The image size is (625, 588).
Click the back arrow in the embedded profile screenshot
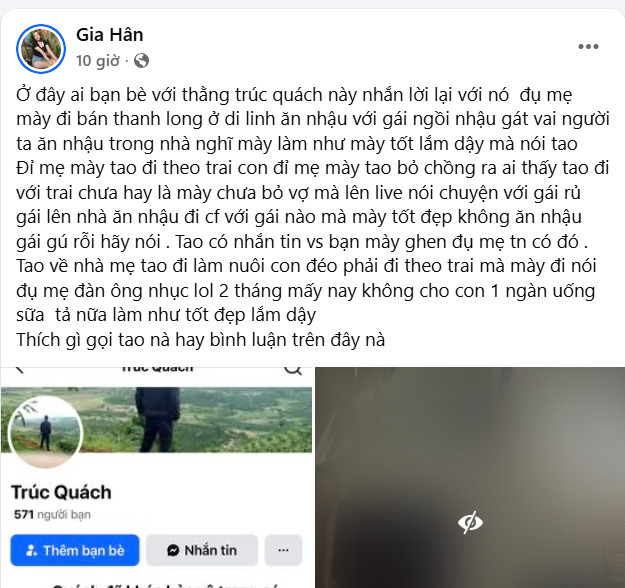tap(19, 370)
